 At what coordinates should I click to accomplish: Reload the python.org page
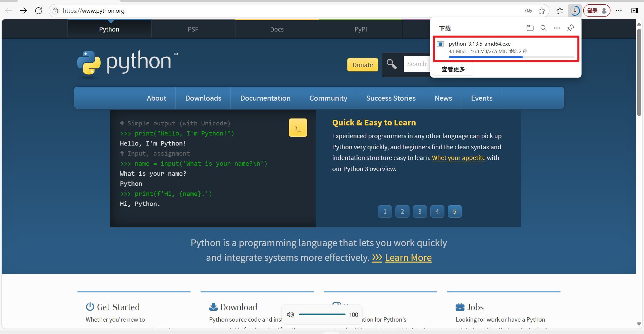point(39,11)
